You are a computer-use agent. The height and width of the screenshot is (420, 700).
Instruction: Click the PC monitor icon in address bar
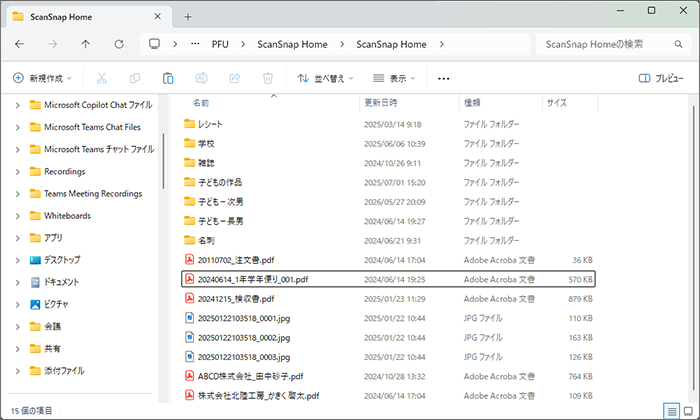tap(154, 44)
